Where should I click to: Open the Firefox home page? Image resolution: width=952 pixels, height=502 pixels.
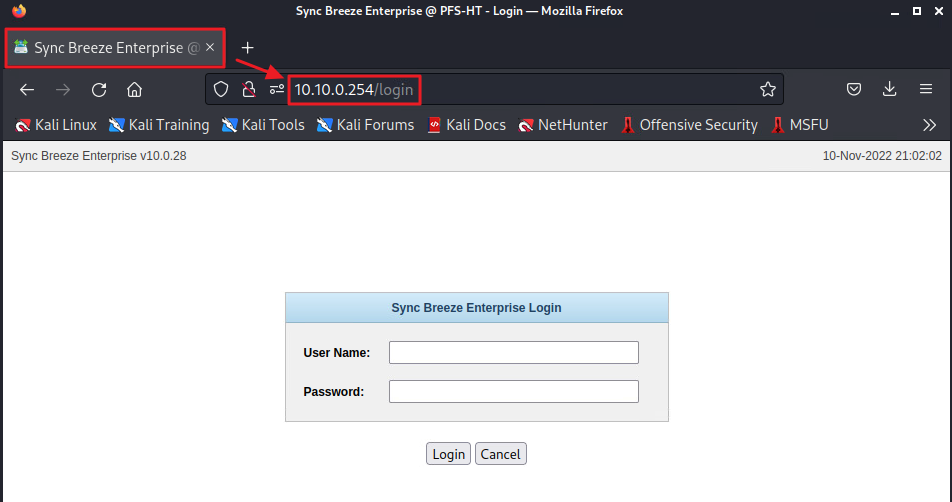coord(134,90)
